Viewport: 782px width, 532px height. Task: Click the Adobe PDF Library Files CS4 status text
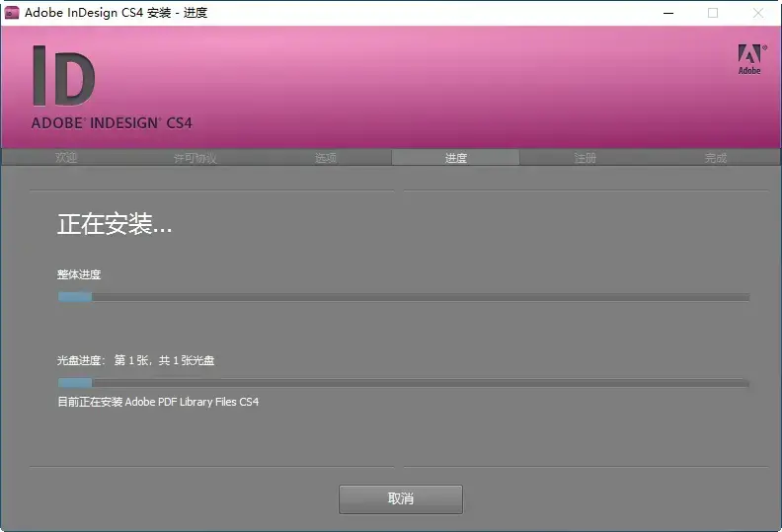point(158,402)
